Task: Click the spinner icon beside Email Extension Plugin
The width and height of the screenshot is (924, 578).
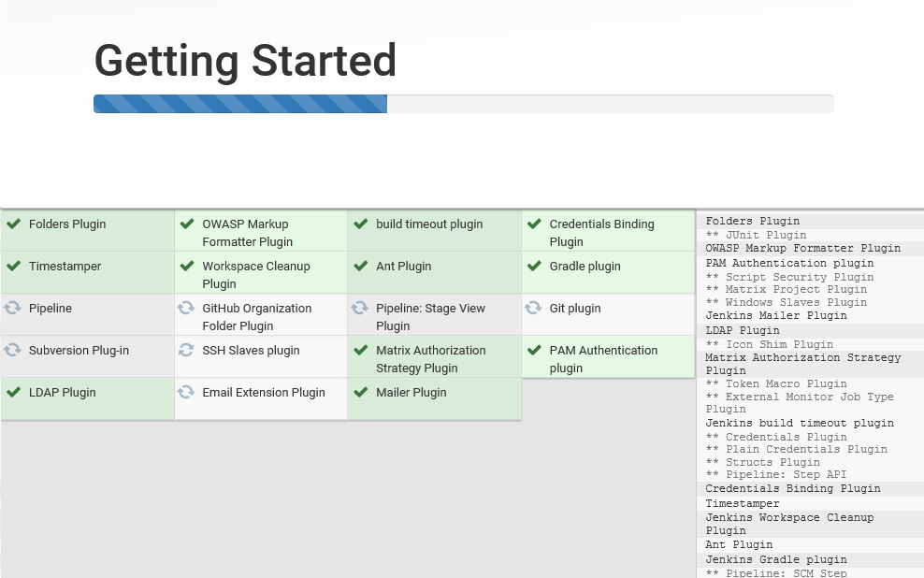Action: [186, 392]
